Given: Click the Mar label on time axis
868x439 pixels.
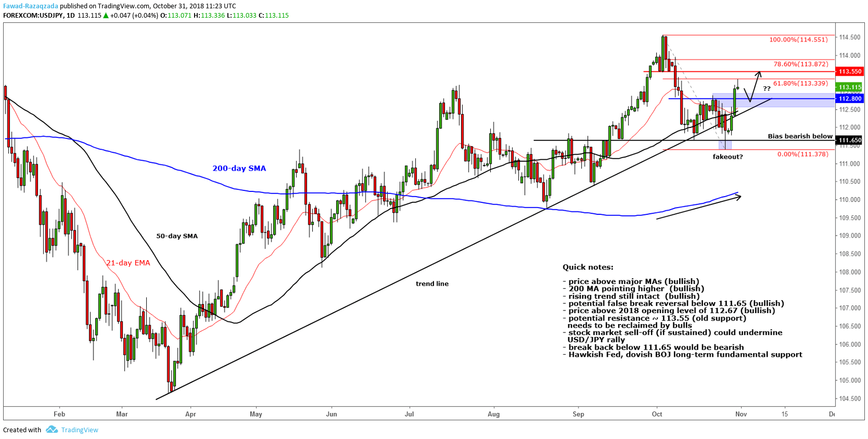Looking at the screenshot, I should pos(122,414).
